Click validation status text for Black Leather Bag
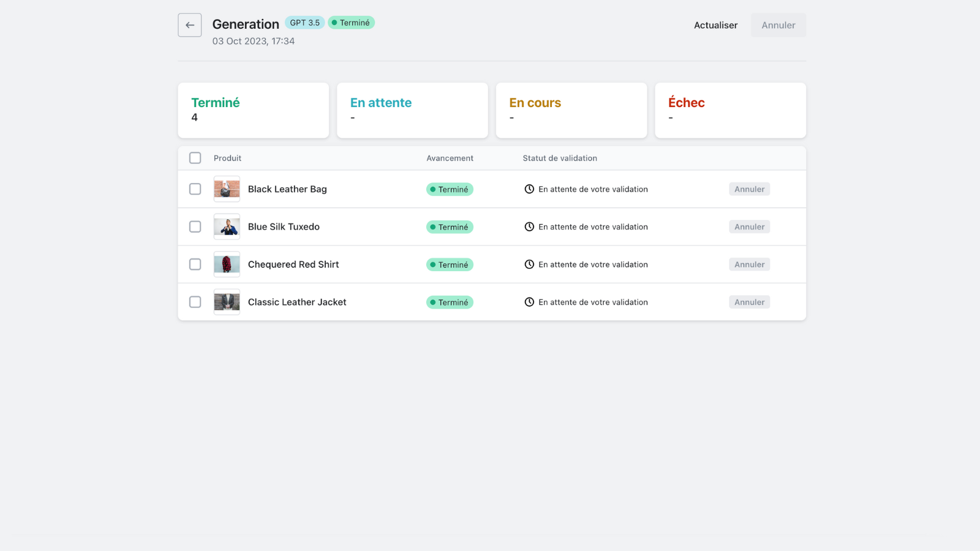 [593, 189]
